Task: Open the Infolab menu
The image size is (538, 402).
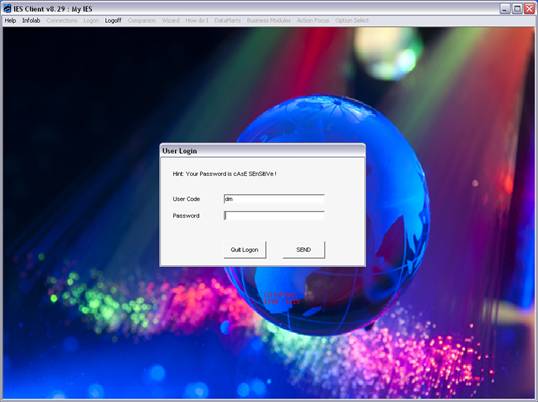Action: click(x=31, y=21)
